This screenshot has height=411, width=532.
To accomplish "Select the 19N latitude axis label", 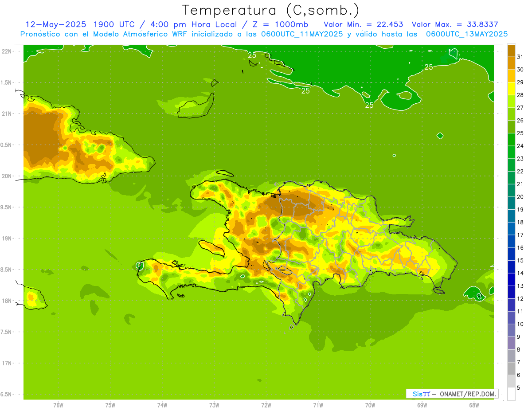I will pos(7,239).
